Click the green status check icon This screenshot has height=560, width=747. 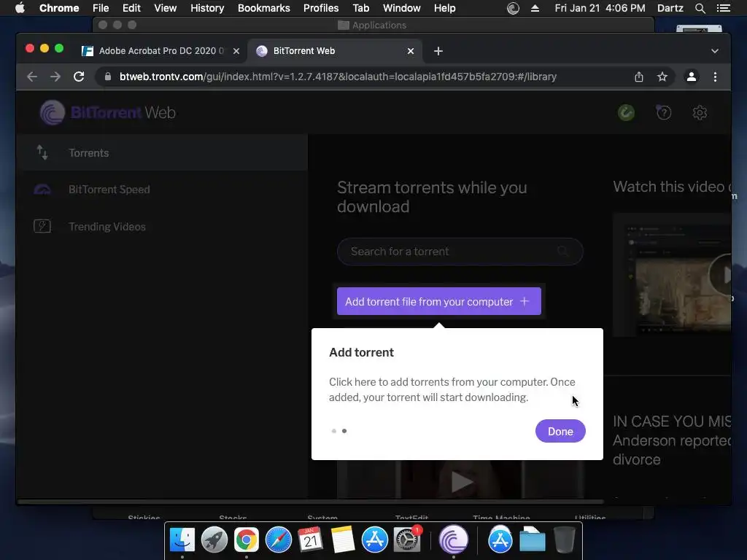click(626, 112)
